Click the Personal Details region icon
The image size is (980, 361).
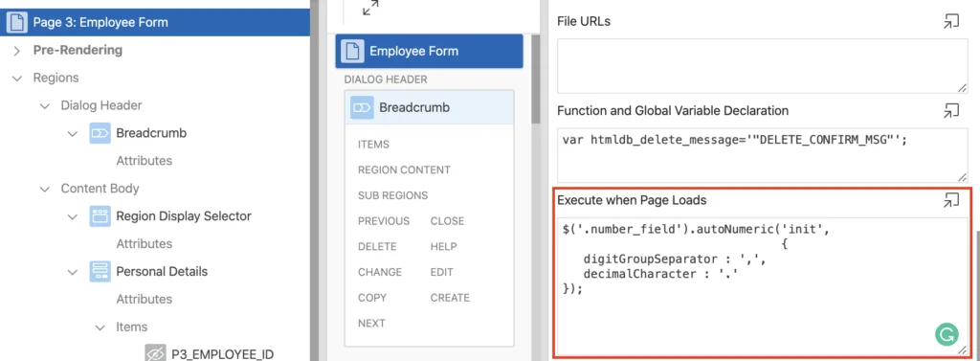click(x=100, y=272)
